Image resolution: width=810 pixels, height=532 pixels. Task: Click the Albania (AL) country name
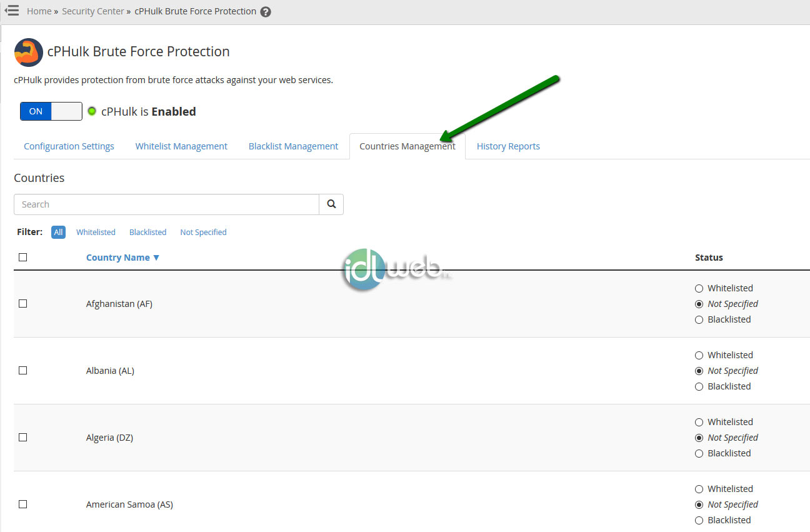pos(110,371)
